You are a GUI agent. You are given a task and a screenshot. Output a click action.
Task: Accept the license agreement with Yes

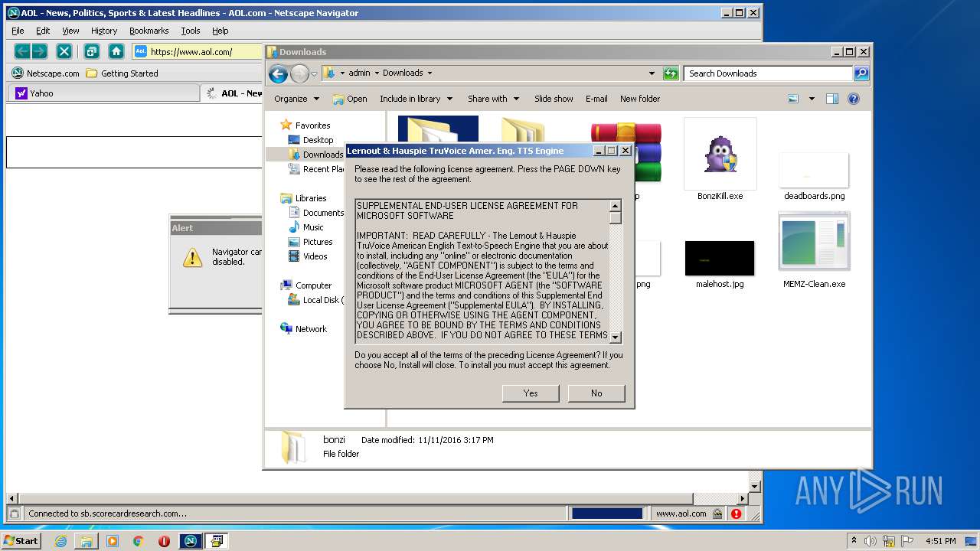531,393
